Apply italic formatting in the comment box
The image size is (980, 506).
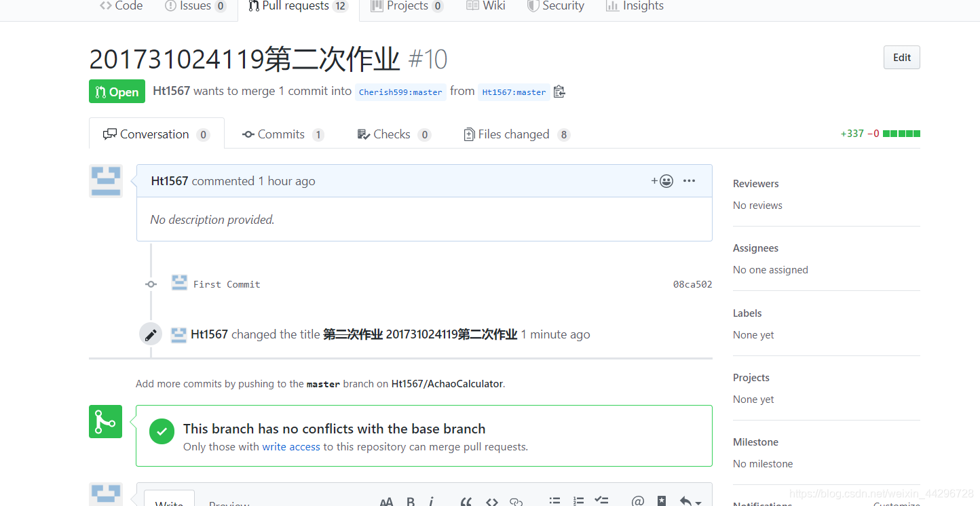tap(431, 501)
